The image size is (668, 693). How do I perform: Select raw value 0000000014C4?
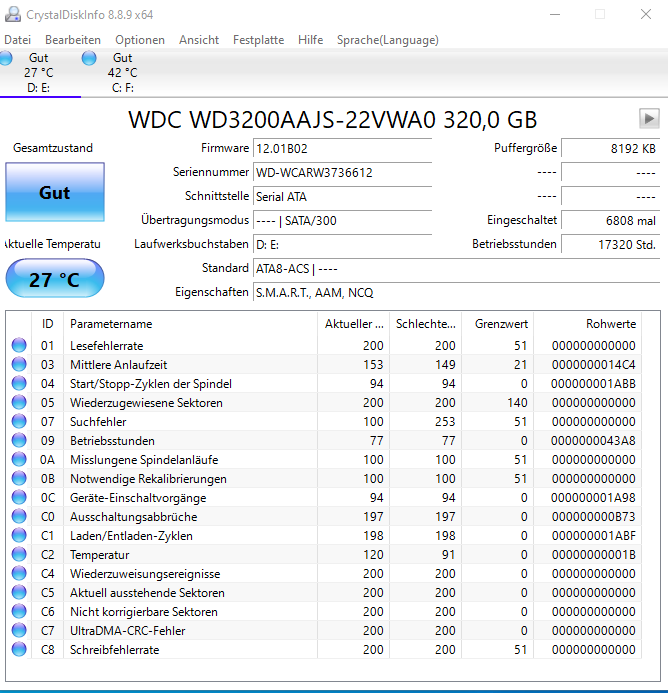pos(593,365)
